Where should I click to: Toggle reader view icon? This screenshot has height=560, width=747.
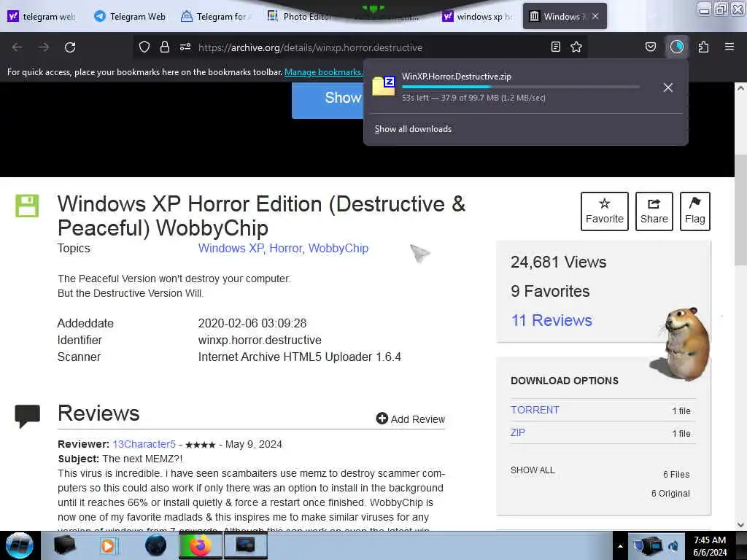[x=555, y=47]
